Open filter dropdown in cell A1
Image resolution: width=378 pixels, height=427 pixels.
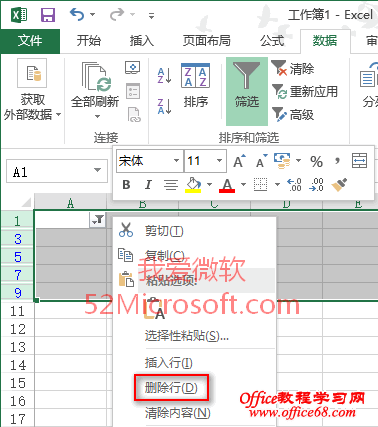tap(97, 220)
